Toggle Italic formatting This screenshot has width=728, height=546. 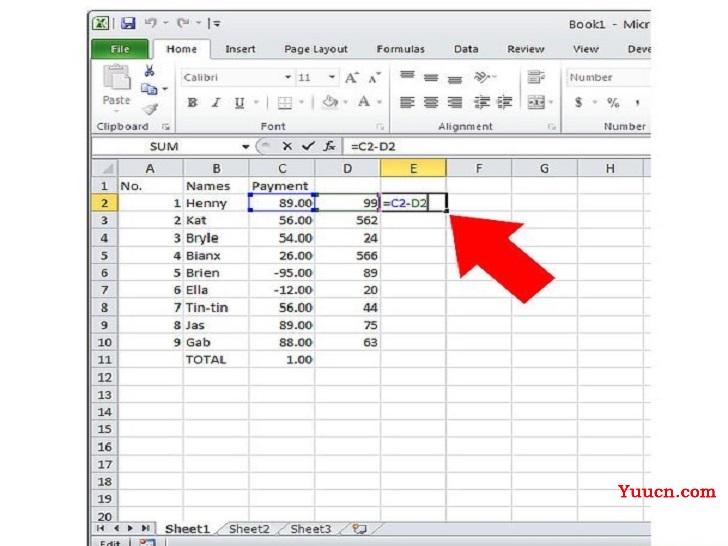pyautogui.click(x=216, y=103)
